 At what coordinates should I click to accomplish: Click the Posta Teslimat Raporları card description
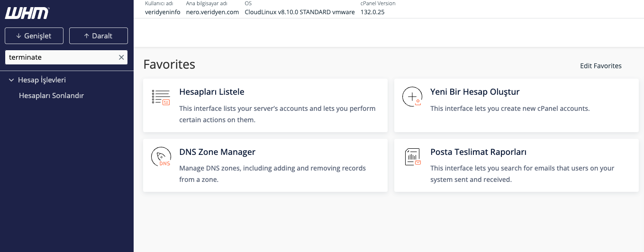(x=522, y=174)
